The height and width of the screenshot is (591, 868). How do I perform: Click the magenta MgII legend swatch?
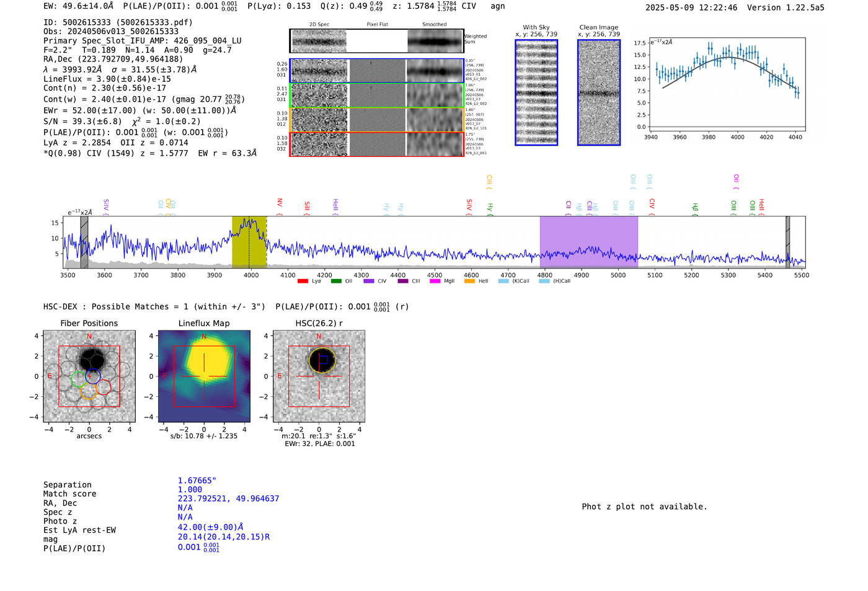pyautogui.click(x=435, y=281)
